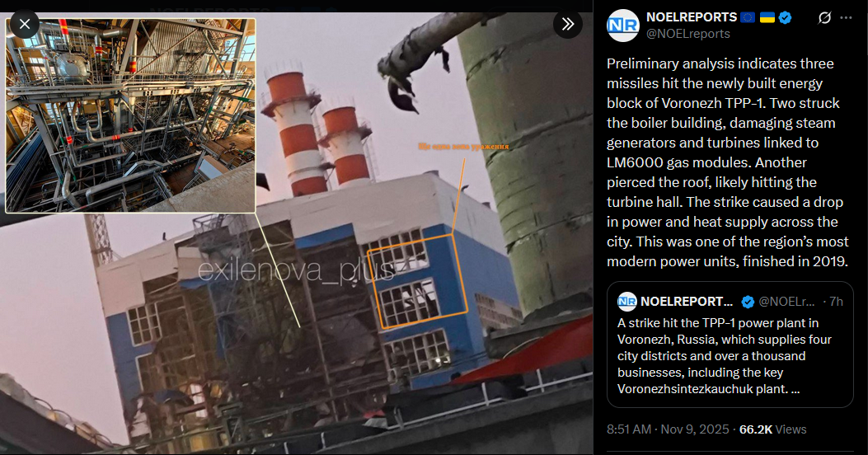Click the text "Preliminary analysis indicates three"

tap(720, 63)
